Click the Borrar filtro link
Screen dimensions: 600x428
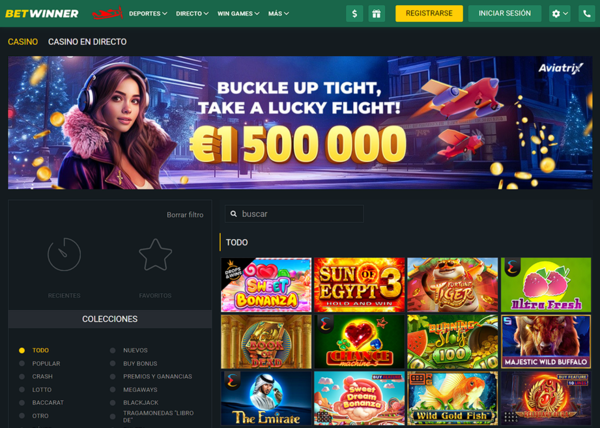(x=185, y=215)
